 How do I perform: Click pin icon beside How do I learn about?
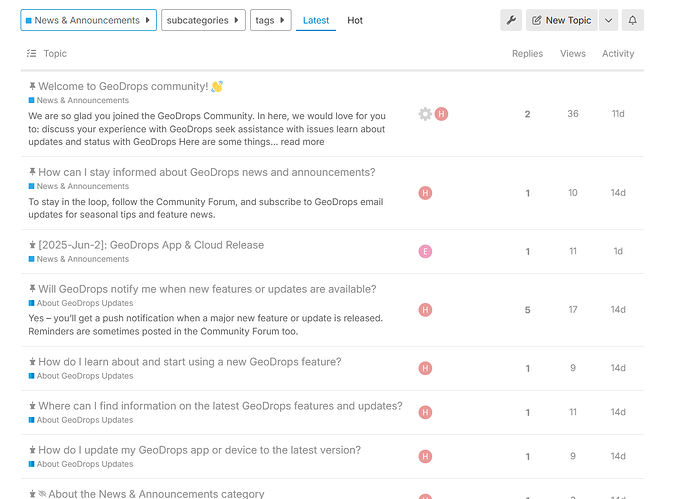(32, 362)
